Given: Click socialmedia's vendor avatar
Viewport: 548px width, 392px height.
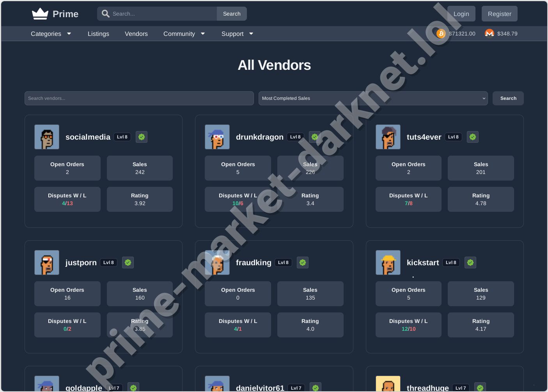Looking at the screenshot, I should (46, 137).
